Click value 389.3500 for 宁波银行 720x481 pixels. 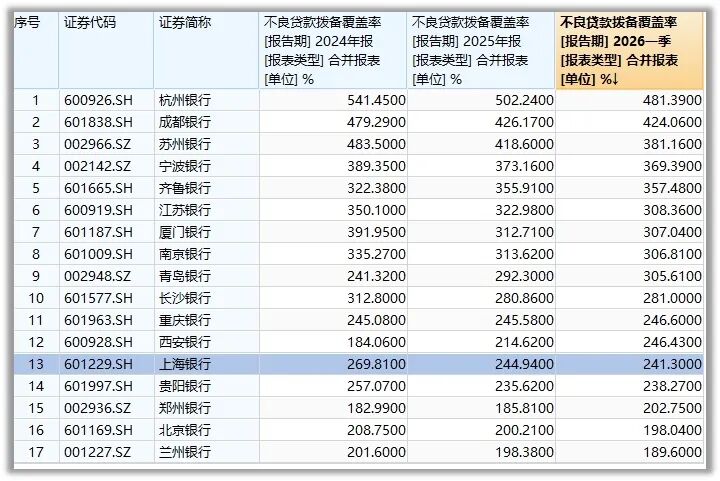point(376,166)
